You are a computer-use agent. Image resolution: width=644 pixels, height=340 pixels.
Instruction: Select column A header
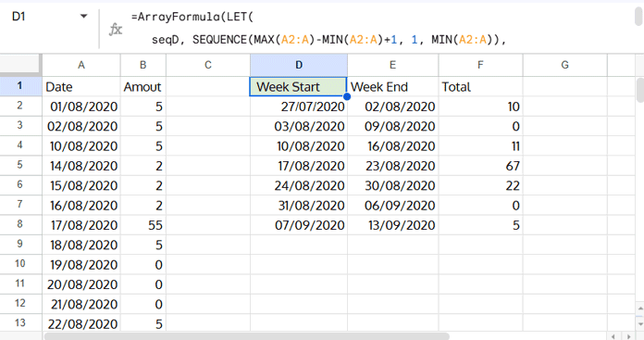pos(81,65)
